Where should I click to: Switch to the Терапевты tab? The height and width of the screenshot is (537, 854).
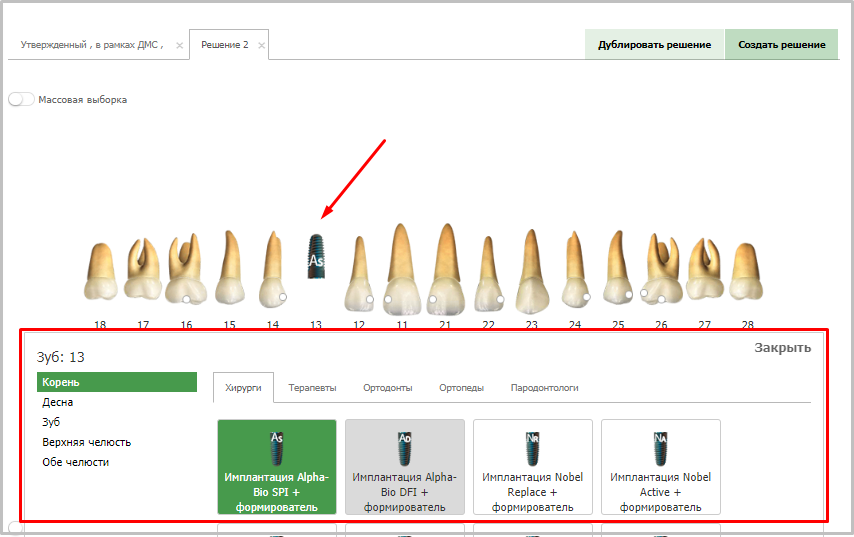(x=312, y=388)
